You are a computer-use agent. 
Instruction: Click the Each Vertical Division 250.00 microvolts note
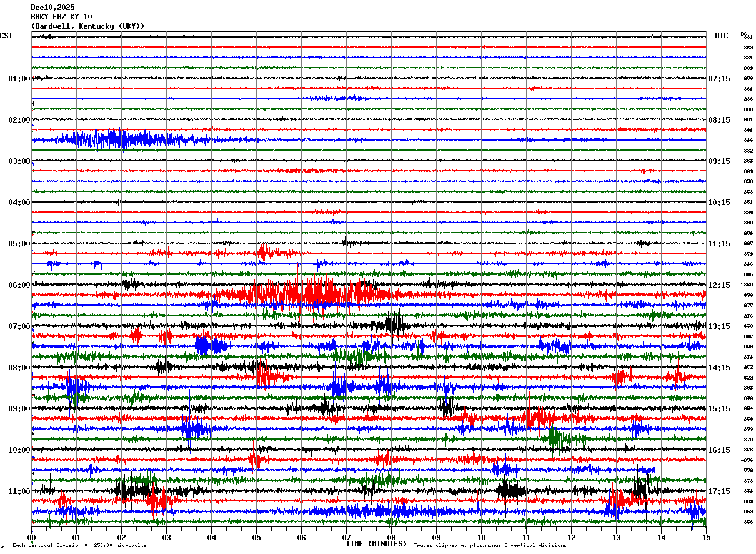coord(79,546)
